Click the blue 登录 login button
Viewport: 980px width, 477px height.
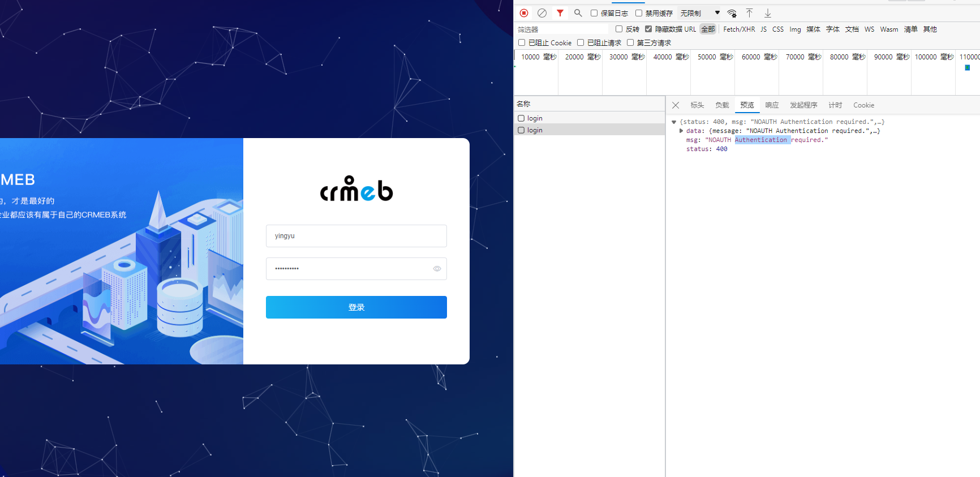[x=356, y=307]
